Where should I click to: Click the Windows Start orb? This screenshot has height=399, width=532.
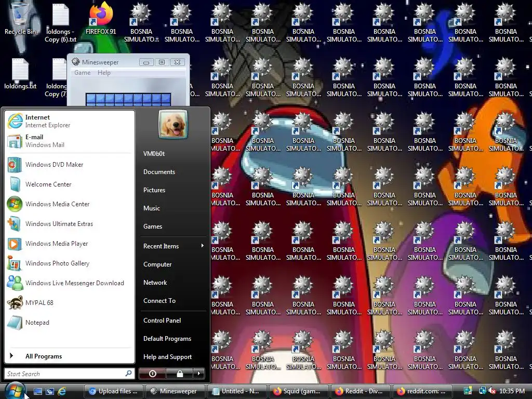15,391
